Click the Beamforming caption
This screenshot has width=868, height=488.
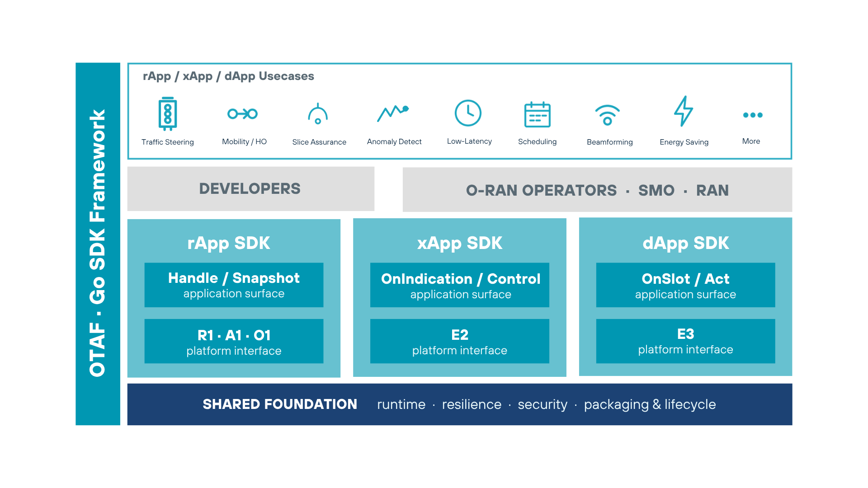609,142
